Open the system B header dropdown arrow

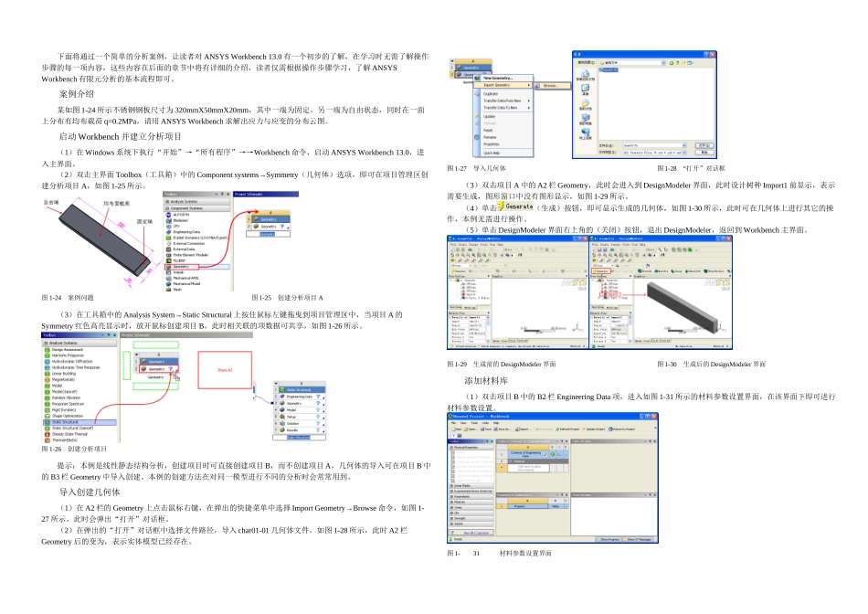click(x=276, y=383)
